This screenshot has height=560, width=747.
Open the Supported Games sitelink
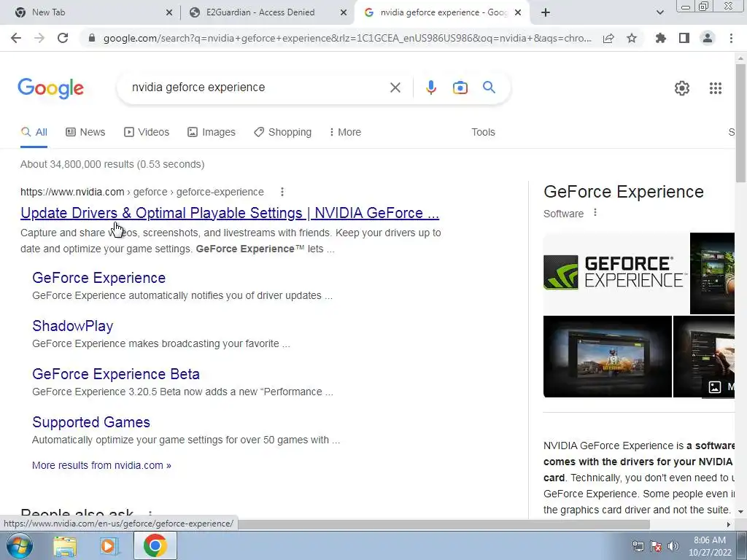point(91,422)
